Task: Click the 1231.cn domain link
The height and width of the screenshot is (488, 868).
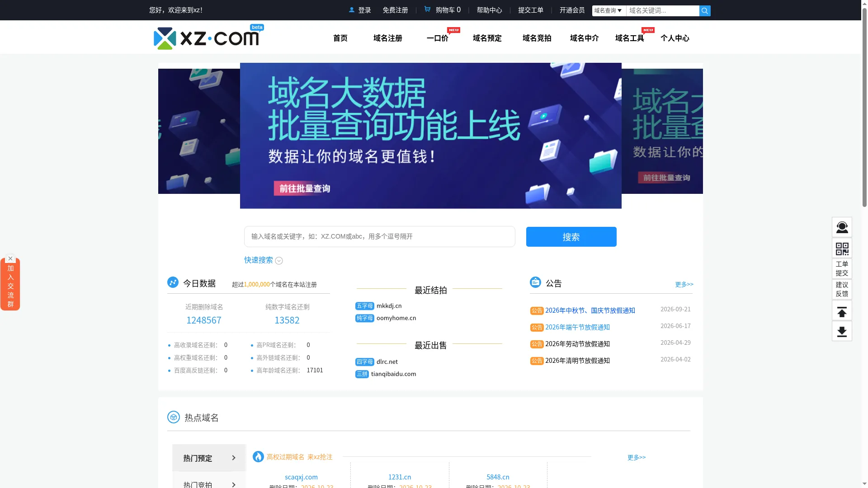Action: coord(400,477)
